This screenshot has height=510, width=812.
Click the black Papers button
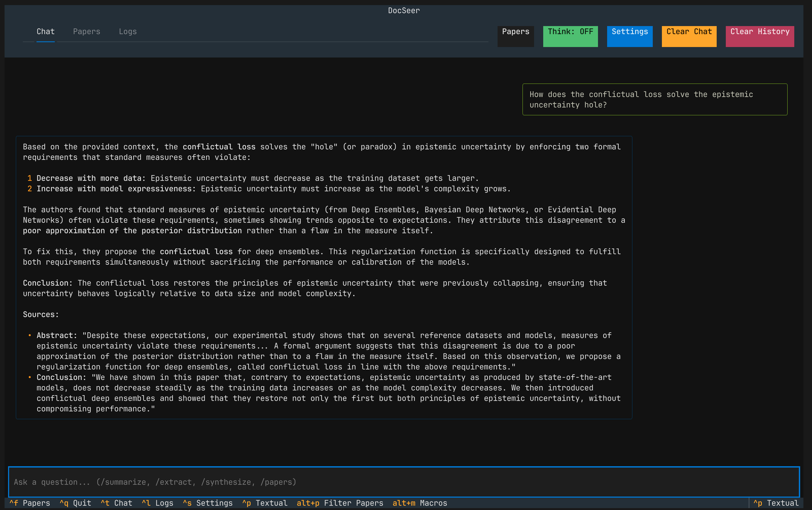tap(515, 37)
